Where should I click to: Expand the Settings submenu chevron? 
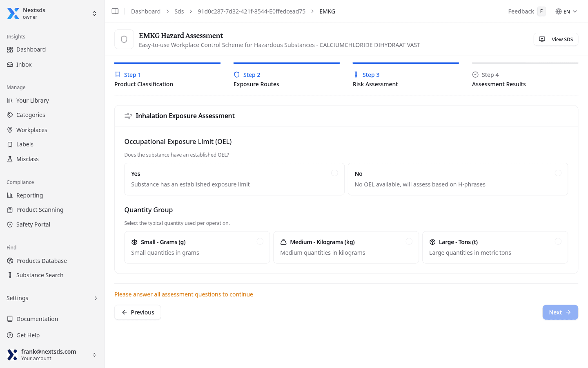[x=96, y=298]
